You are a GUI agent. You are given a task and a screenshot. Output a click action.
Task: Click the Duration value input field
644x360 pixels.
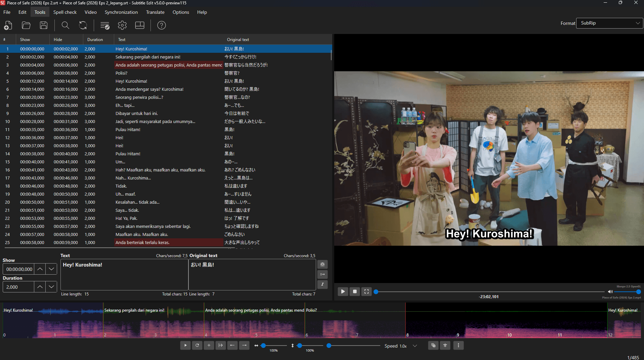(x=19, y=287)
